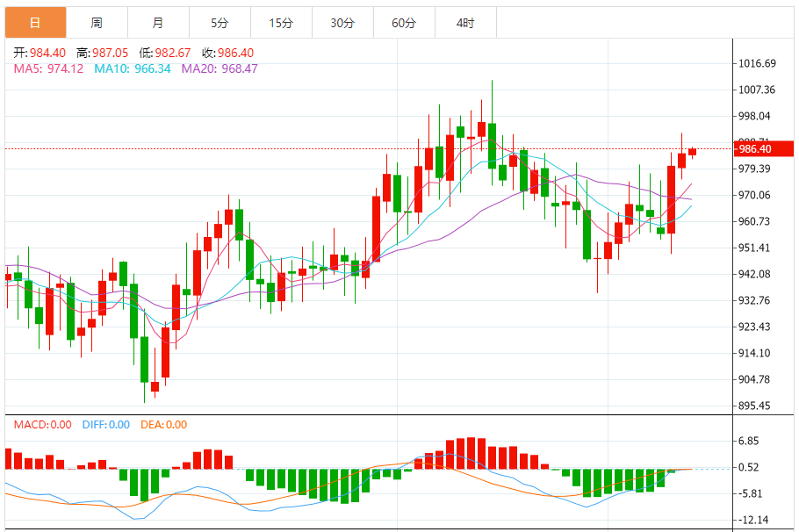Click the 923.43 price axis label
The width and height of the screenshot is (799, 532).
pyautogui.click(x=755, y=327)
